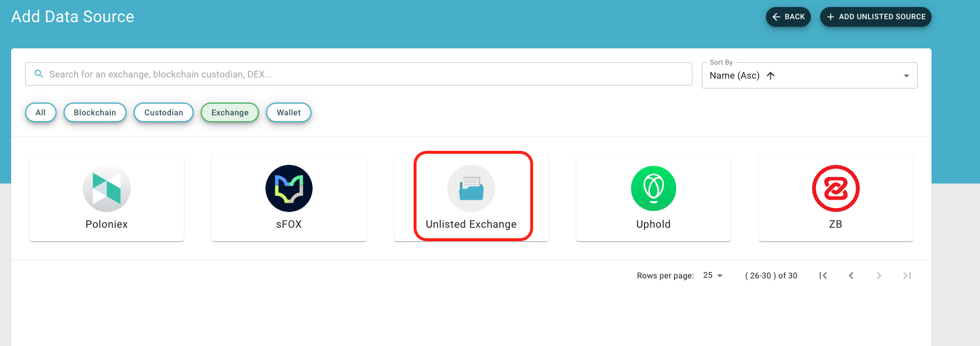The height and width of the screenshot is (346, 980).
Task: Click the Unlisted Exchange folder icon
Action: pyautogui.click(x=471, y=189)
